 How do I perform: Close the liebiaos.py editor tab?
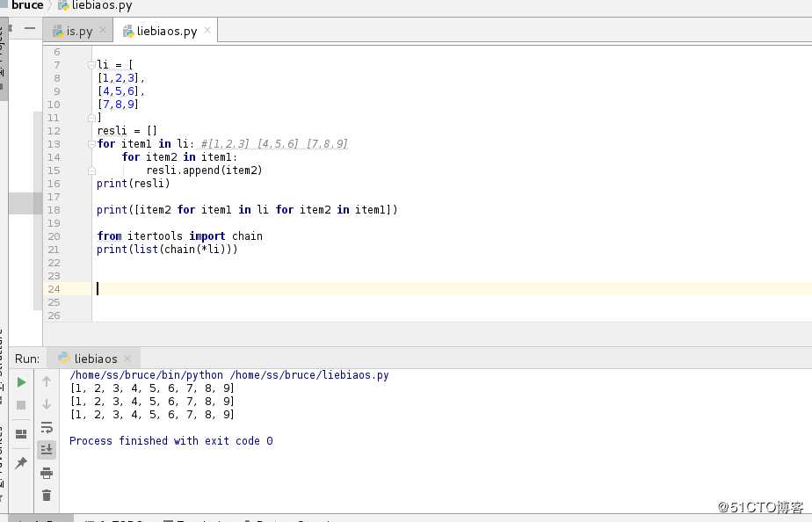pyautogui.click(x=207, y=30)
